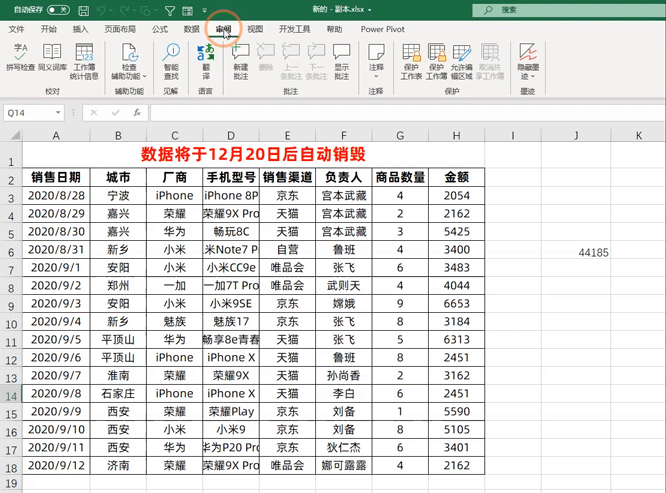This screenshot has height=493, width=666.
Task: Click the formula bar input area
Action: (x=408, y=113)
